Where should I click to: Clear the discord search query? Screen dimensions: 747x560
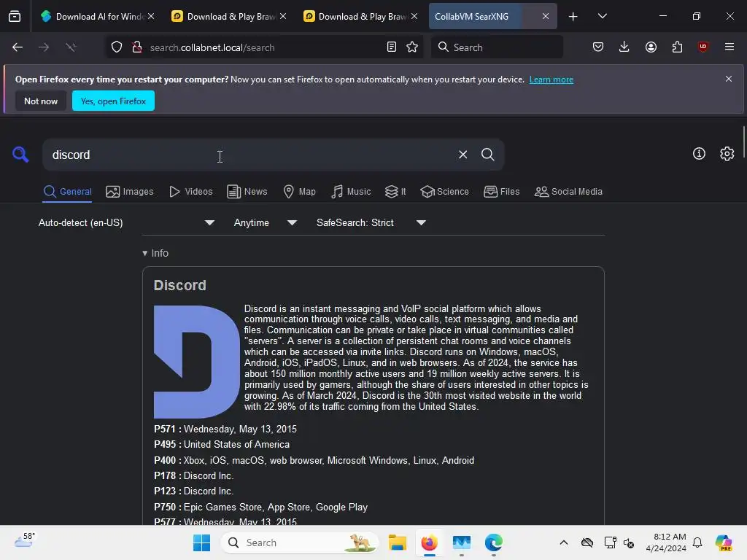coord(462,155)
